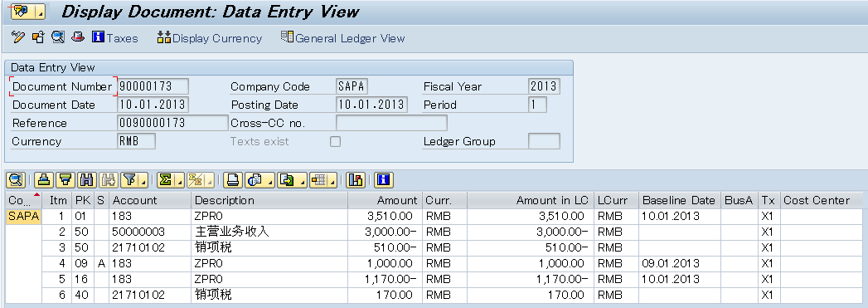The width and height of the screenshot is (868, 308).
Task: Click the Subtotals icon
Action: point(195,179)
